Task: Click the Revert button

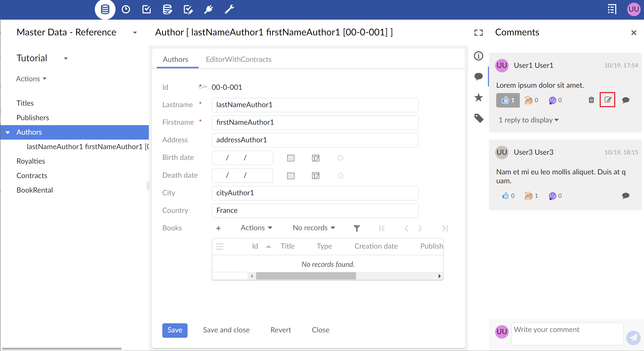Action: click(x=280, y=329)
